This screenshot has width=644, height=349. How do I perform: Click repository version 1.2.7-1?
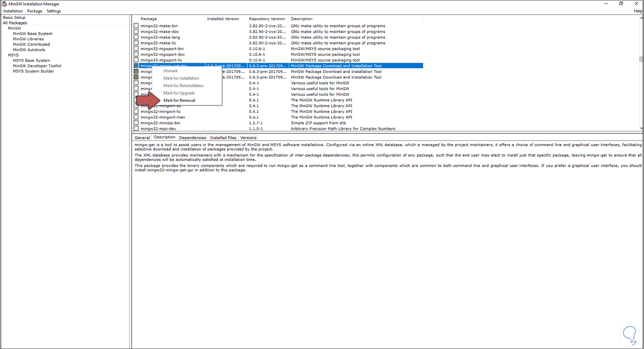256,123
